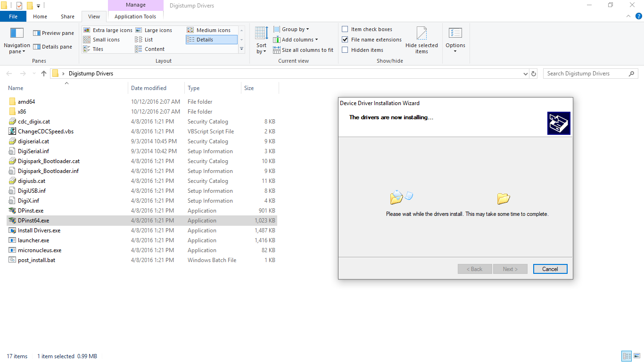Switch layout to Large icons
The width and height of the screenshot is (644, 362).
click(x=154, y=30)
